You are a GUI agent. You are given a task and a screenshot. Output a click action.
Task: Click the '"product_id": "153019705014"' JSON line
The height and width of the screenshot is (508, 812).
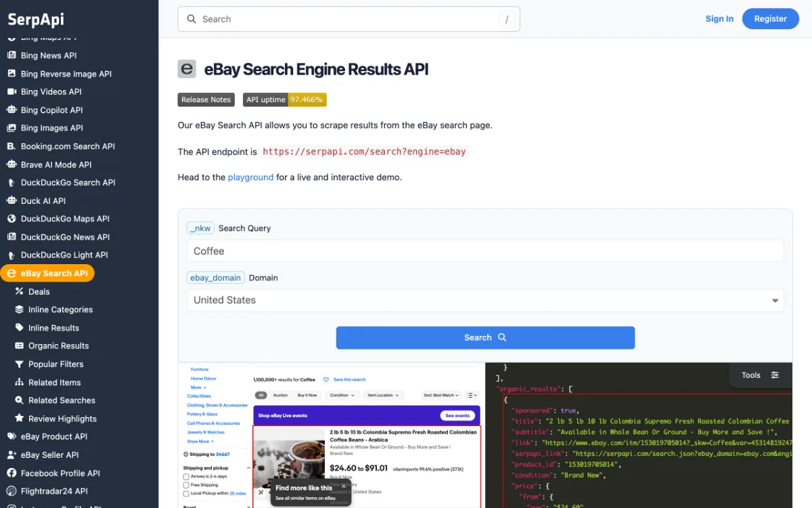[566, 465]
